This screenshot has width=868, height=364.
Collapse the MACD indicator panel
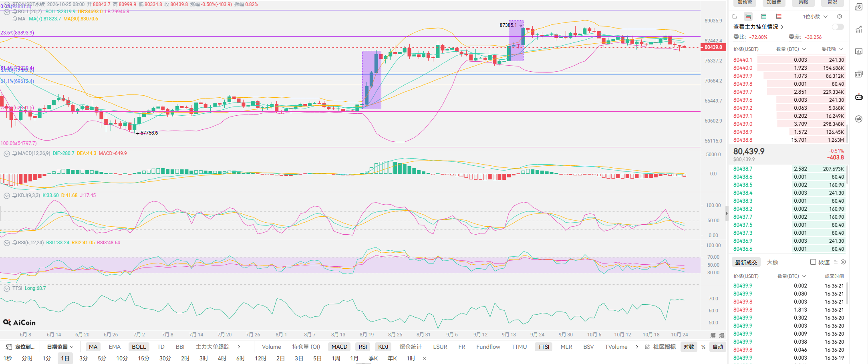pos(7,153)
